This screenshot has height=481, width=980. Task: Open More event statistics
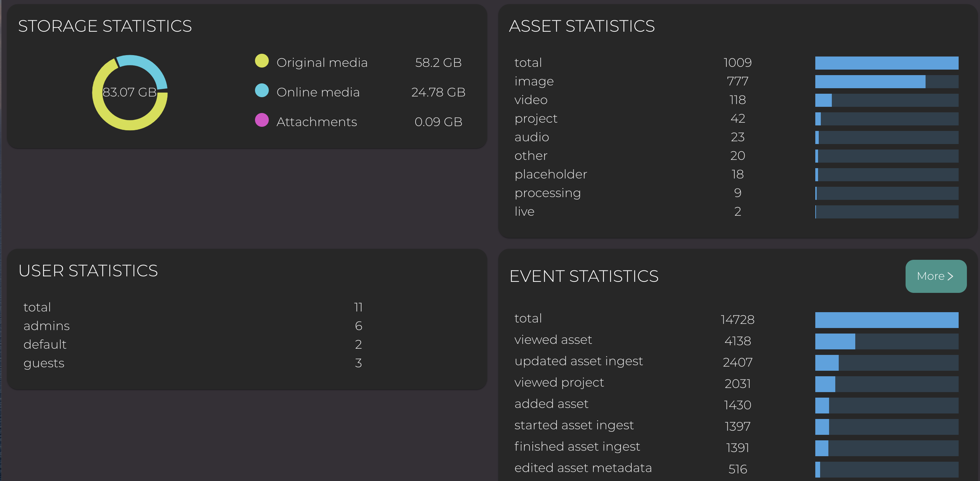pos(936,276)
